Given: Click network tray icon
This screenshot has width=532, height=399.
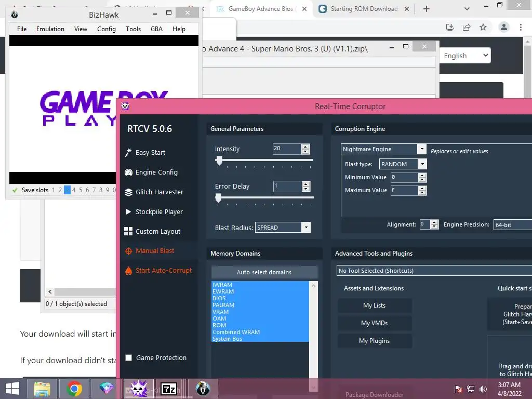Looking at the screenshot, I should tap(471, 389).
